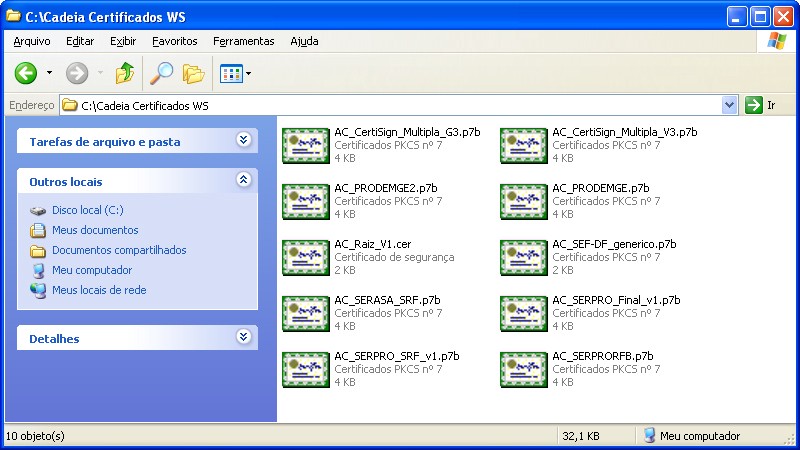Select AC_SEF-DF_generico.p7b certificate icon
This screenshot has width=800, height=450.
pos(523,258)
